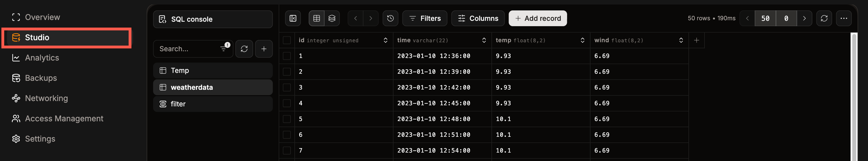Check the row with id 1

coord(287,56)
